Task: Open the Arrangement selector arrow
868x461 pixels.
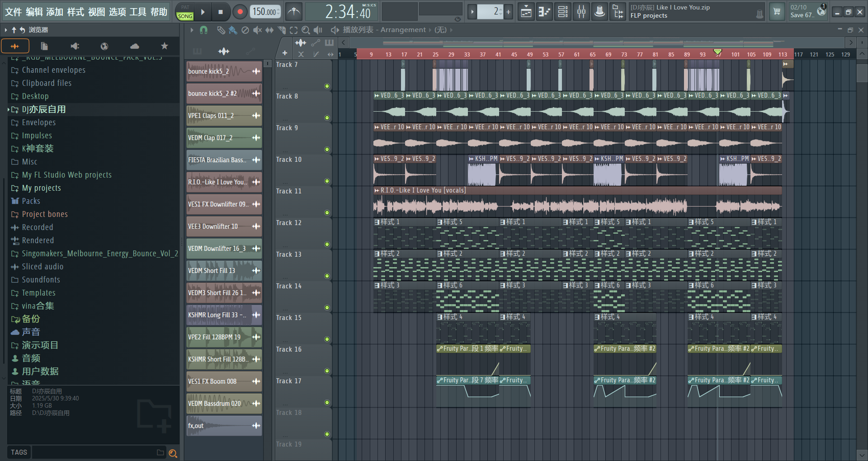Action: click(430, 30)
